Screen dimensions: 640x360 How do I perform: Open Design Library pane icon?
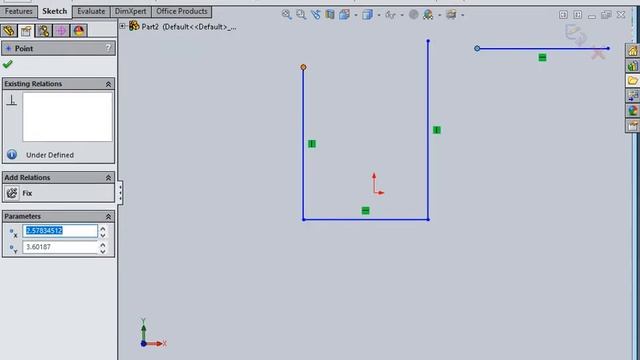pos(632,65)
